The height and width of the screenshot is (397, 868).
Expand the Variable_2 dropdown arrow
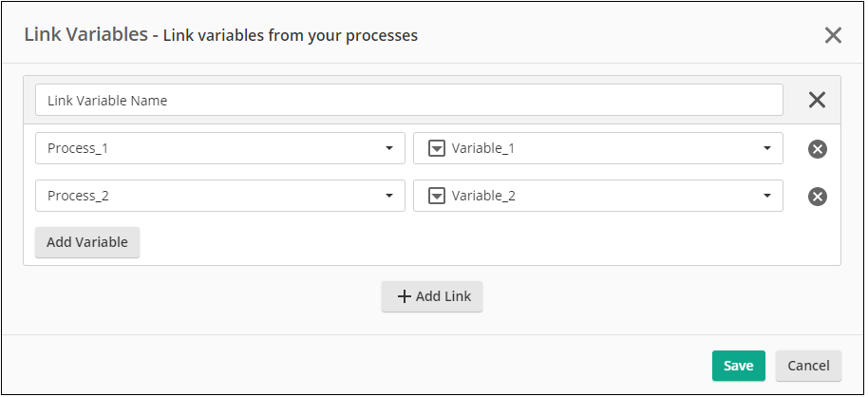767,197
